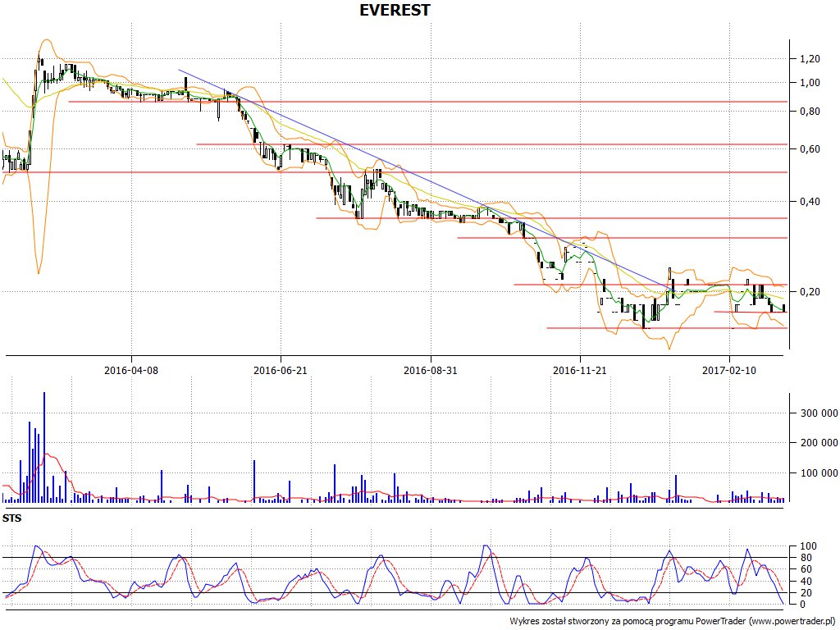Click the blue descending trendline
The image size is (840, 630).
[x=426, y=180]
